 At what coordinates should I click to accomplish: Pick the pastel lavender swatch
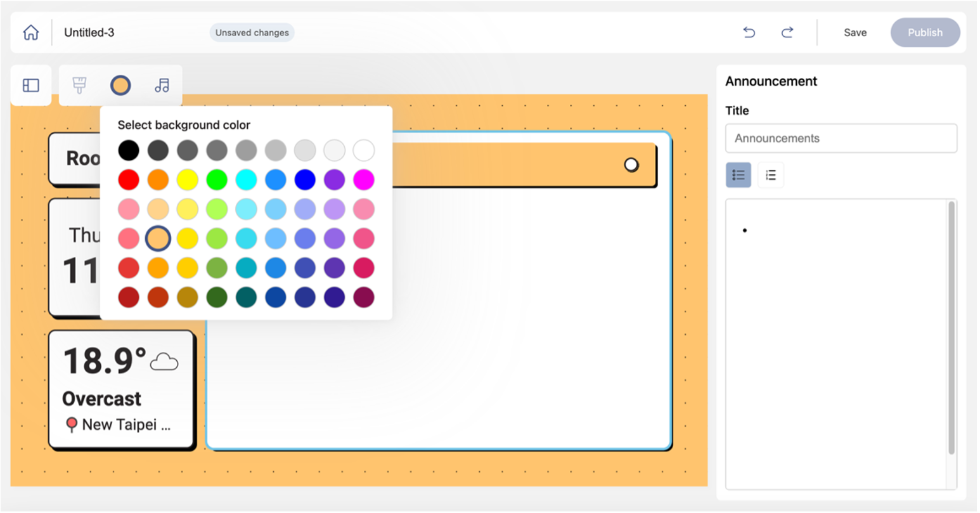coord(334,209)
